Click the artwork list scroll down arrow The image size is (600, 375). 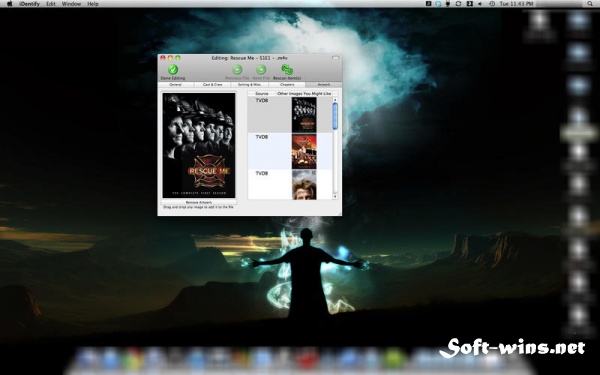point(335,196)
